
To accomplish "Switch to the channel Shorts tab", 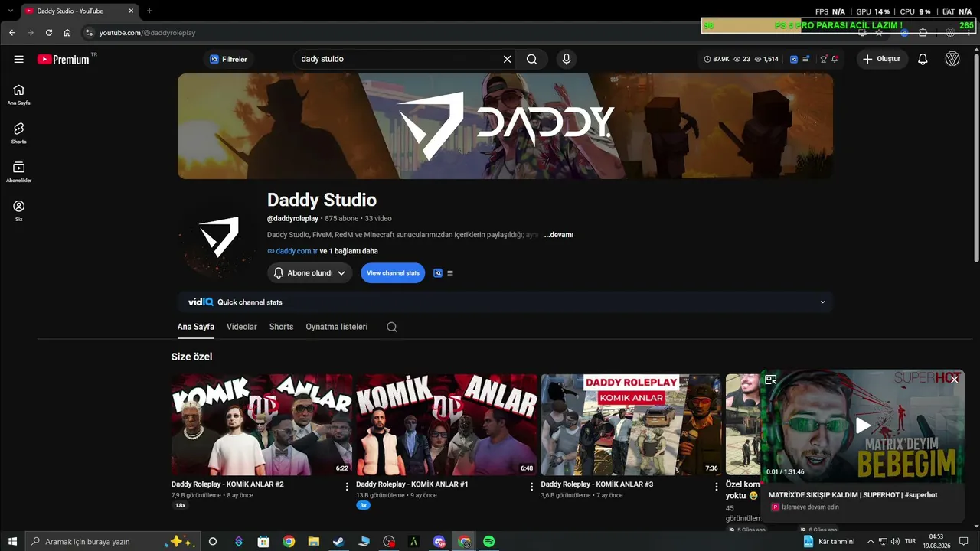I will (x=281, y=327).
